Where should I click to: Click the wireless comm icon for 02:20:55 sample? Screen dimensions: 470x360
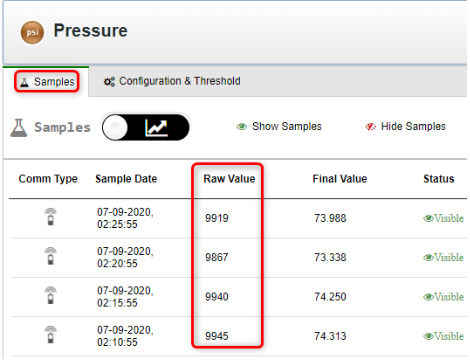[51, 256]
